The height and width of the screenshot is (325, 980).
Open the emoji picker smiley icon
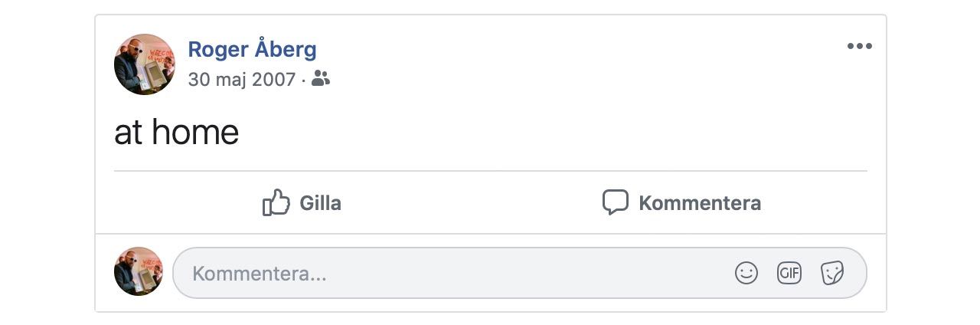click(x=746, y=273)
